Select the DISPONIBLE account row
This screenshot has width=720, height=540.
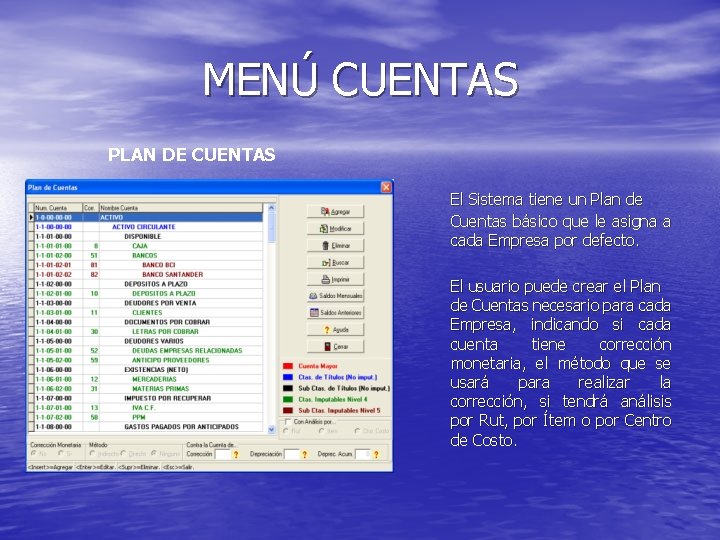pyautogui.click(x=146, y=236)
